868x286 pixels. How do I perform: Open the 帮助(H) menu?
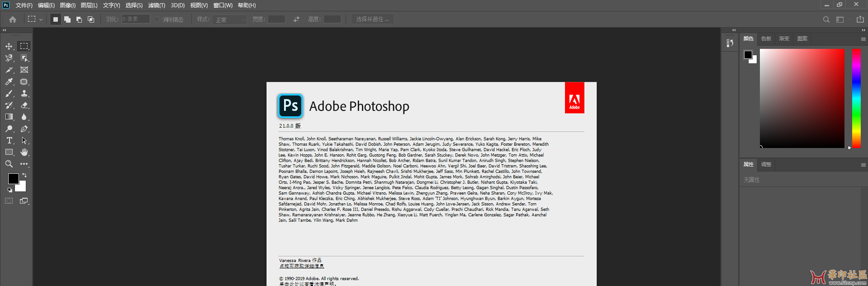[x=247, y=5]
